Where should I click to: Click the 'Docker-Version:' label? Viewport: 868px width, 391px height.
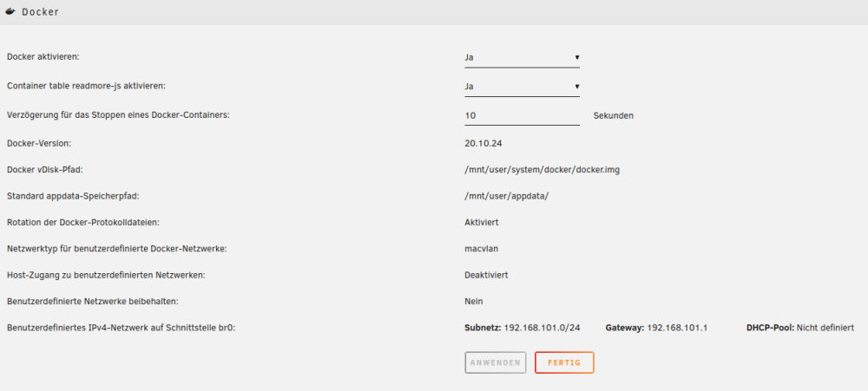pyautogui.click(x=39, y=143)
